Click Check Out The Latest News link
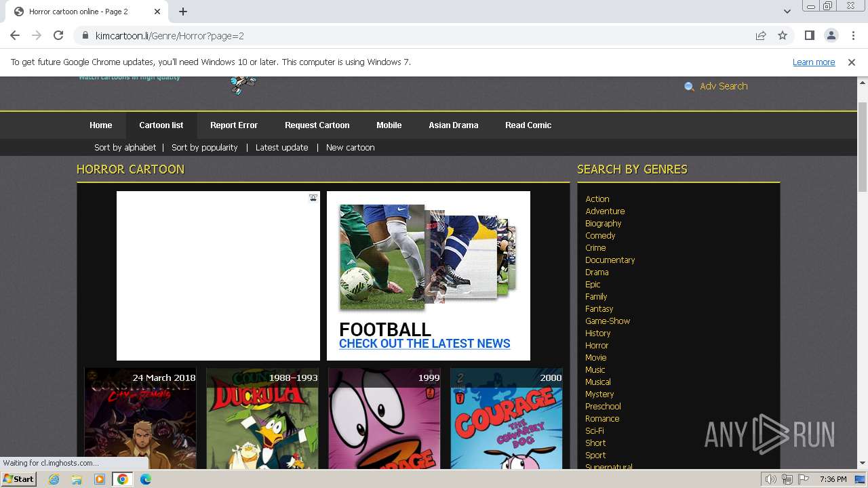 425,344
